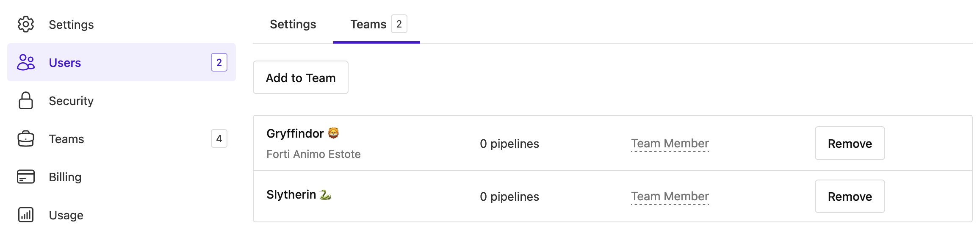Remove the user from Slytherin
Image resolution: width=980 pixels, height=249 pixels.
point(849,196)
